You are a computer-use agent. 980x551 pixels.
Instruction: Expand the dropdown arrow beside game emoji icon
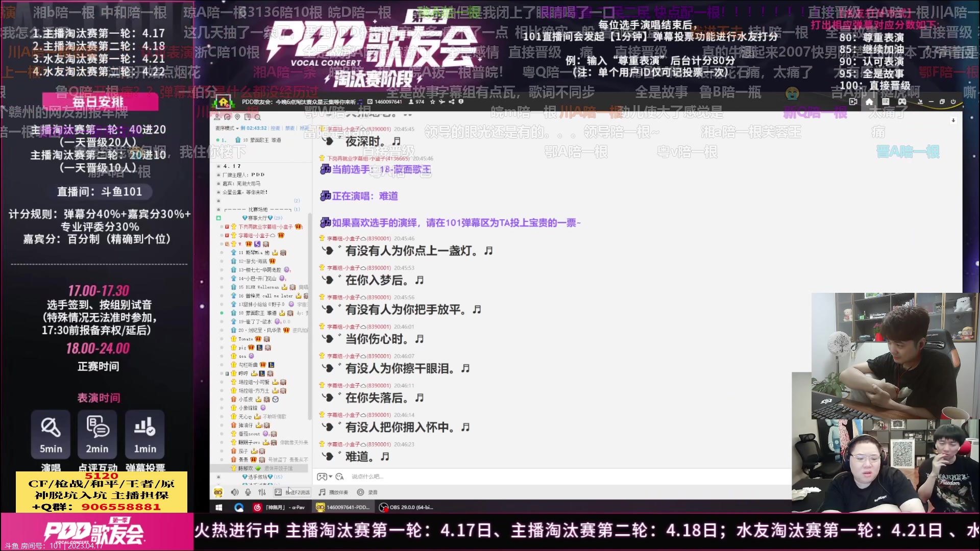(330, 477)
